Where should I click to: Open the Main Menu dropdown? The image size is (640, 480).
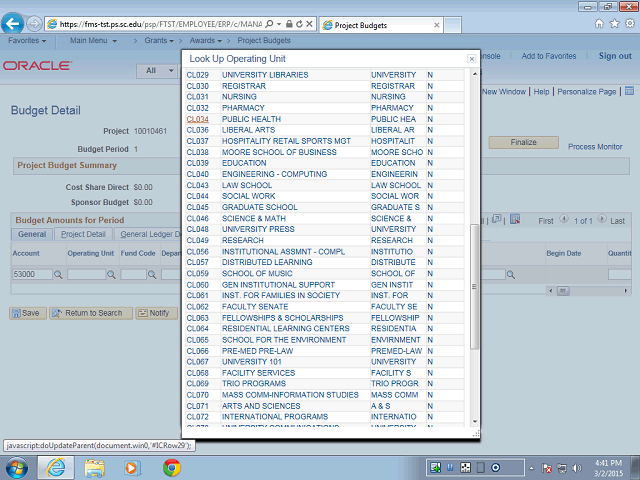coord(93,40)
